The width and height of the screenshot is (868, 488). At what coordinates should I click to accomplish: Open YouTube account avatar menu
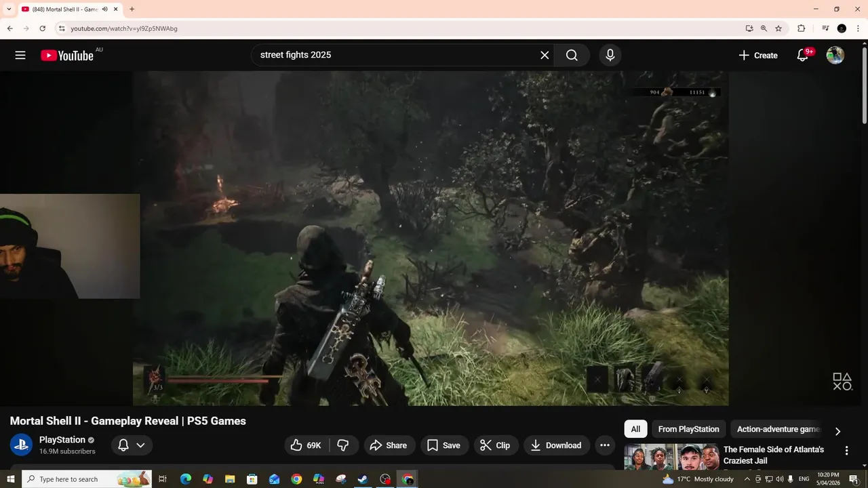pos(835,56)
